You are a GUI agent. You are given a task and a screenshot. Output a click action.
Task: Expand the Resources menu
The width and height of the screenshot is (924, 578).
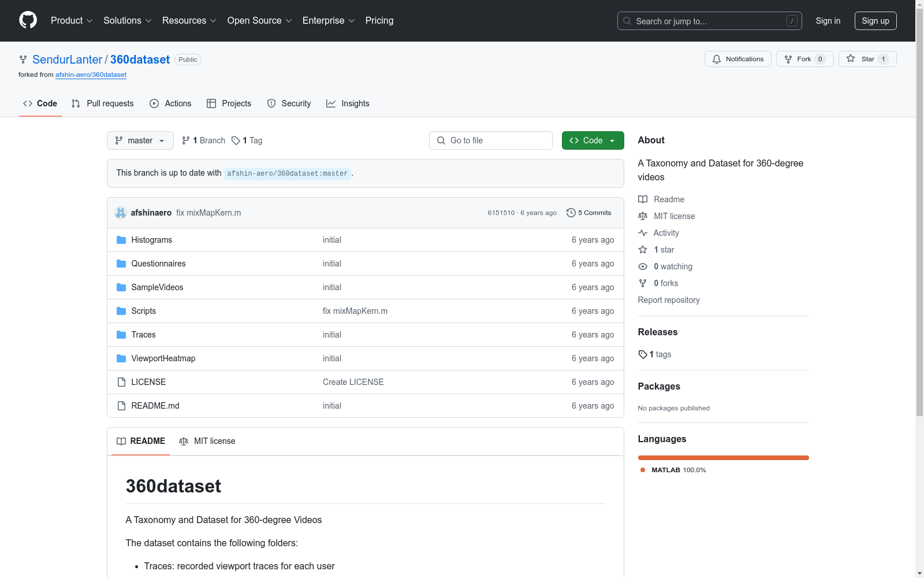pos(189,21)
